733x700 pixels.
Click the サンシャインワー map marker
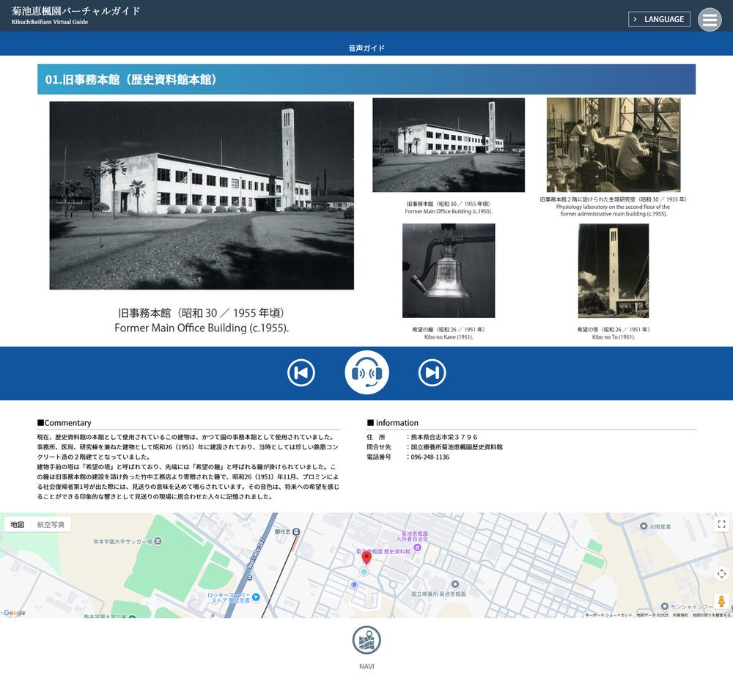[x=664, y=606]
